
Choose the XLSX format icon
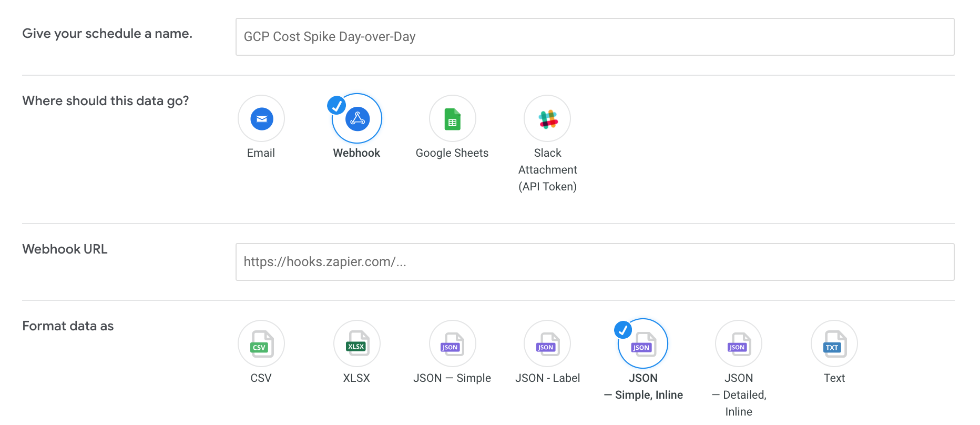point(356,343)
